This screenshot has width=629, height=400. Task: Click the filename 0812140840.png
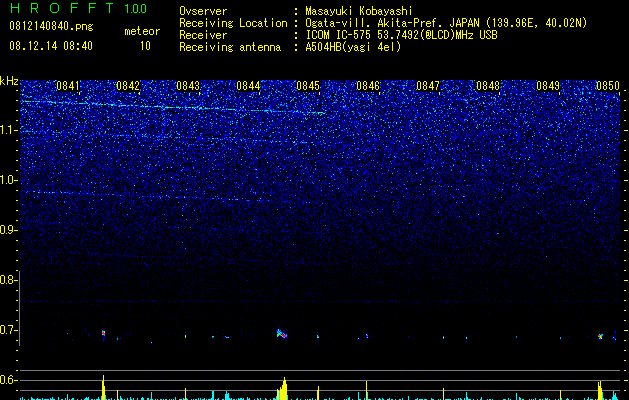coord(51,26)
